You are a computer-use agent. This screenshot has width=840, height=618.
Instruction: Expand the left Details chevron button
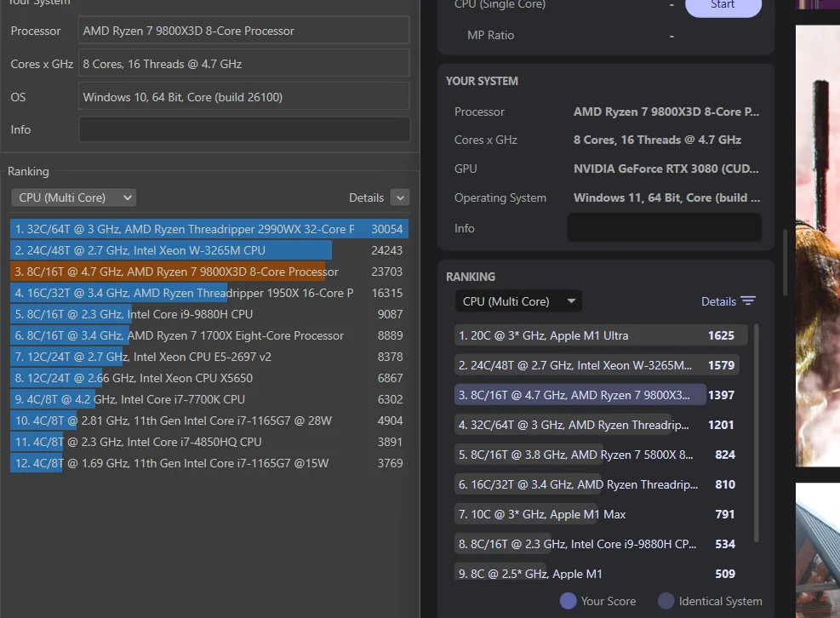point(400,197)
